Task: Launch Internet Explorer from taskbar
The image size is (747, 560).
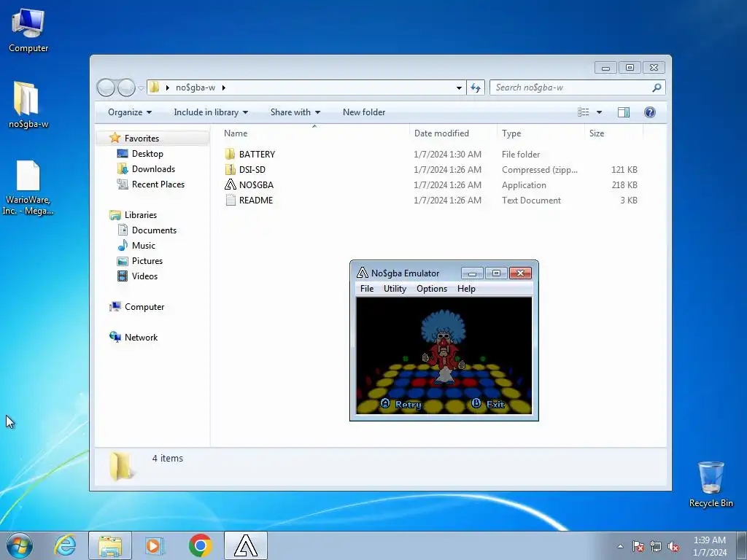Action: point(65,545)
